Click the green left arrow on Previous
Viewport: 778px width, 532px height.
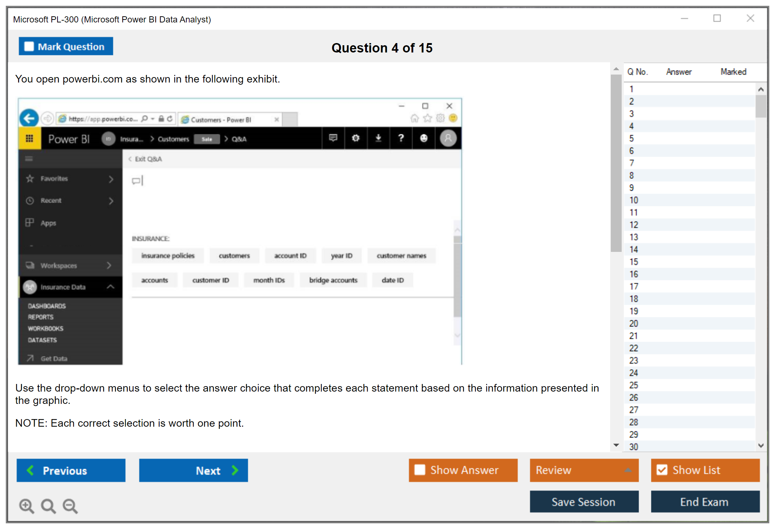pos(30,470)
